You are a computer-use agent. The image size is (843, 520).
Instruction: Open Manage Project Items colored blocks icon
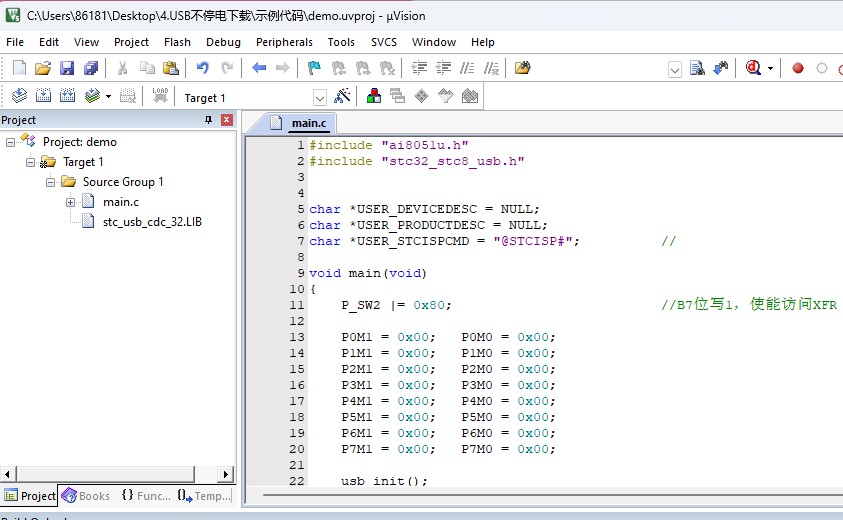[x=374, y=96]
